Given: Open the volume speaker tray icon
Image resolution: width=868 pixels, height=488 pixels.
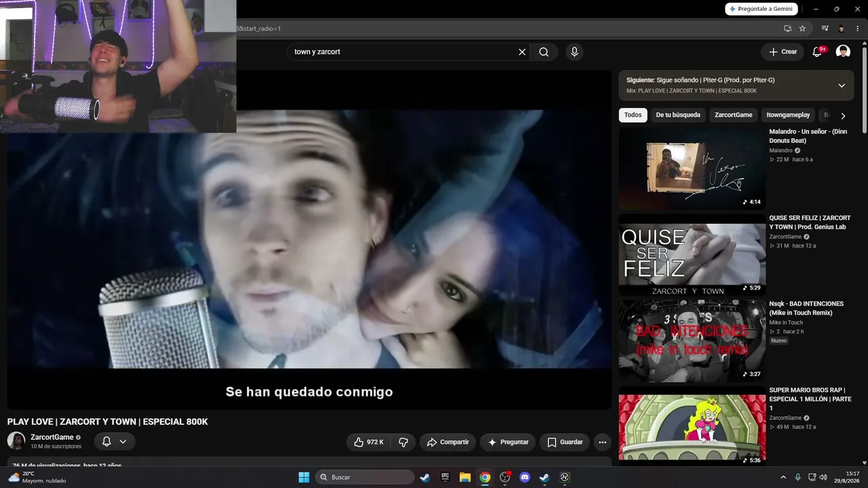Looking at the screenshot, I should (823, 477).
